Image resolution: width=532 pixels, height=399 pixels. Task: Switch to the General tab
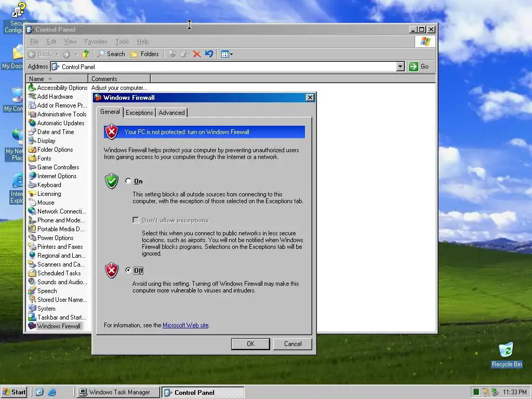(110, 112)
